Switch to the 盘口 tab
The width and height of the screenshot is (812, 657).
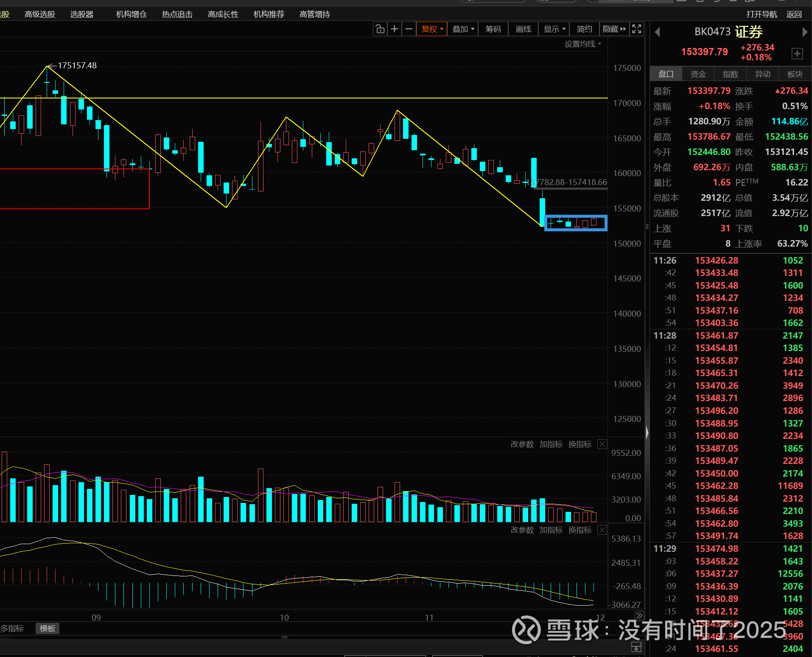point(666,74)
